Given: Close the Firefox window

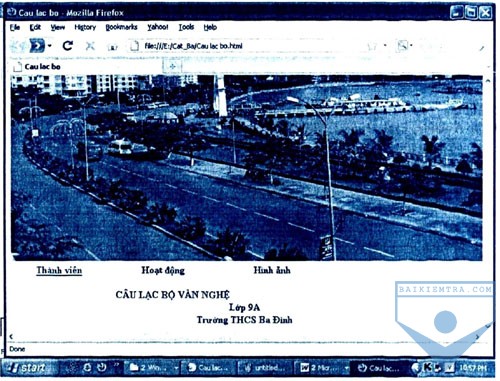Looking at the screenshot, I should point(485,13).
